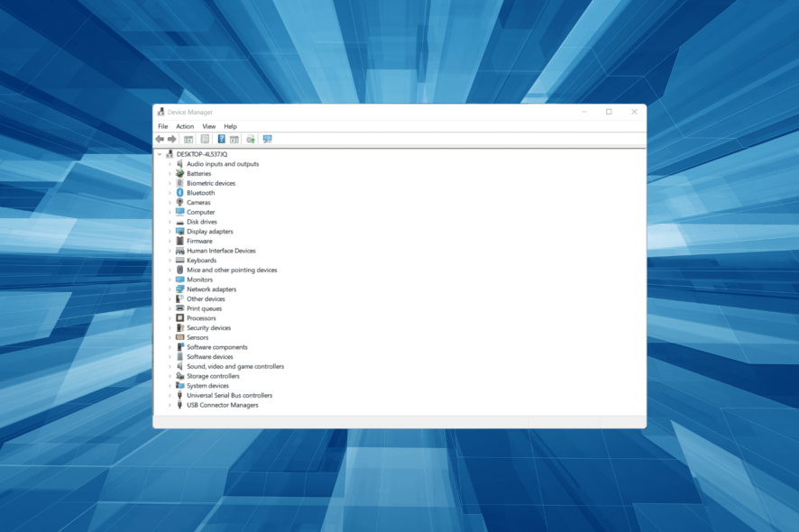Image resolution: width=799 pixels, height=532 pixels.
Task: Click the Human Interface Devices icon
Action: 179,251
